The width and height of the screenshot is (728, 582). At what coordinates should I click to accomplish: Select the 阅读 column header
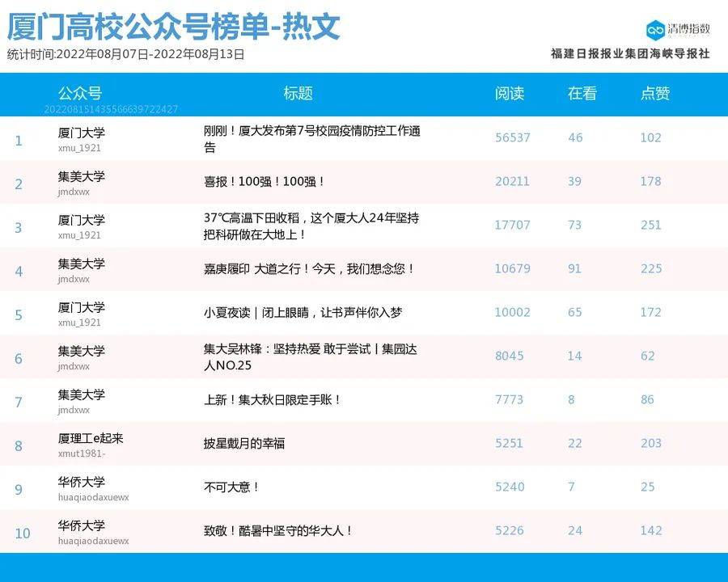[x=510, y=93]
